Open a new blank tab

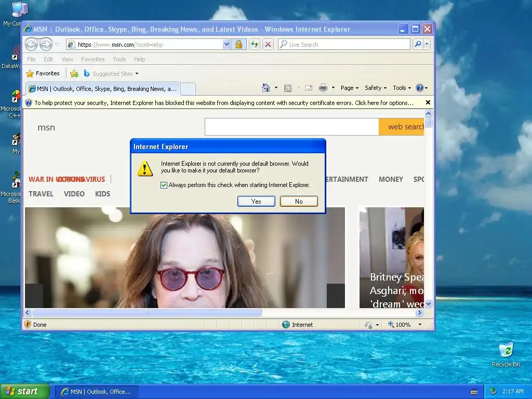click(188, 89)
